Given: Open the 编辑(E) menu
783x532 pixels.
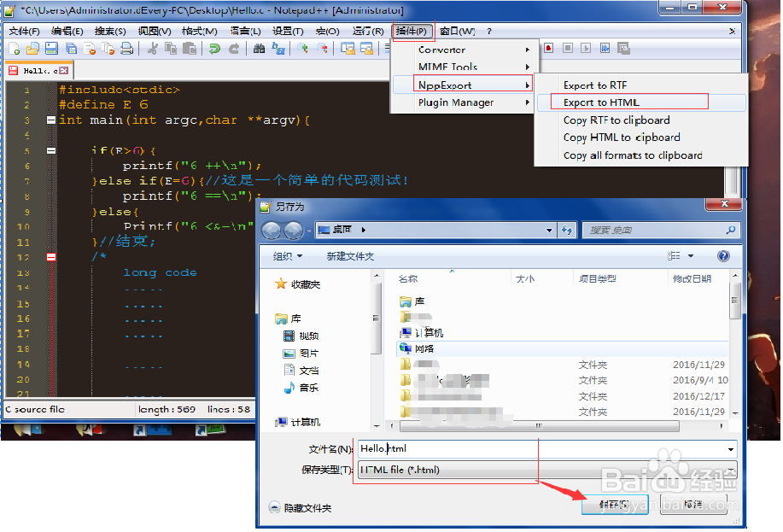Looking at the screenshot, I should pos(67,31).
